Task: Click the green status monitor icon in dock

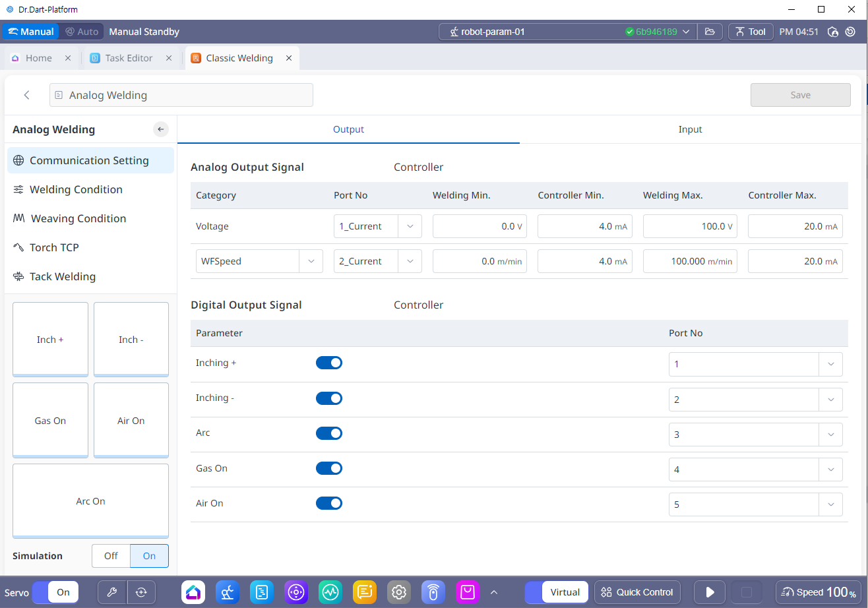Action: 330,592
